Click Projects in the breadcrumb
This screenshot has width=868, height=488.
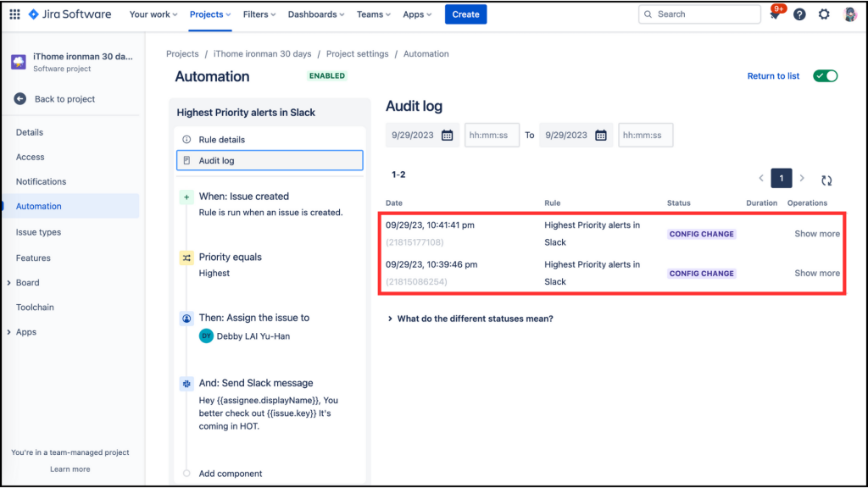[x=182, y=53]
